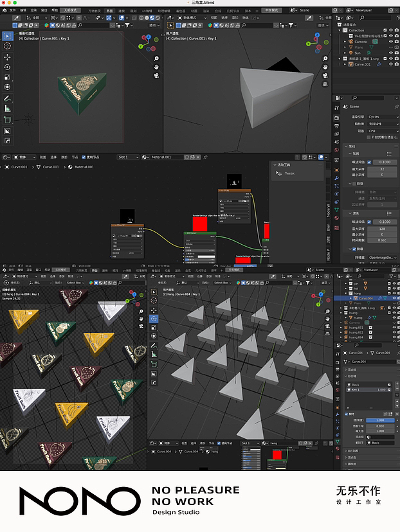Screen dimensions: 400x532
Task: Pick the Add Cube tool in top window
Action: pos(8,120)
